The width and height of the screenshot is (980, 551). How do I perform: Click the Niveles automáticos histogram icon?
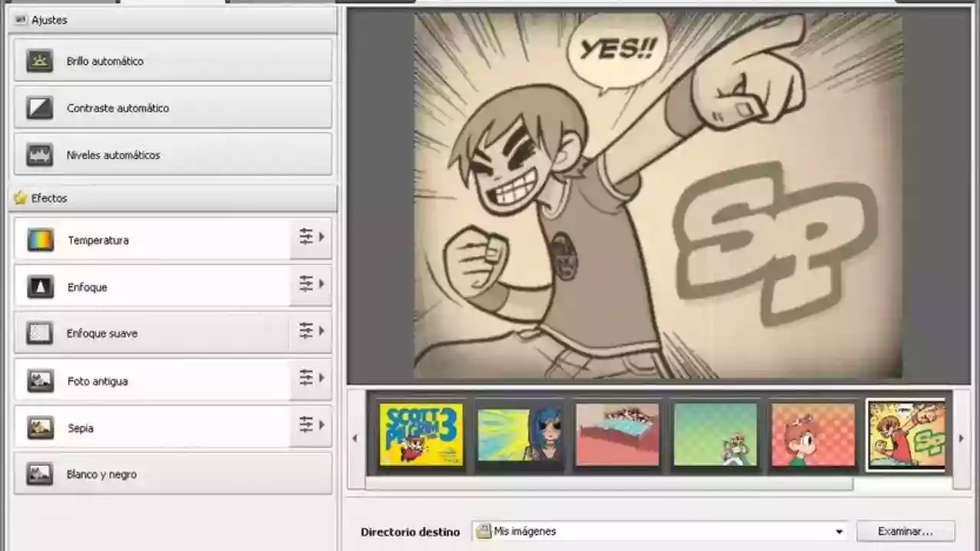pyautogui.click(x=40, y=155)
